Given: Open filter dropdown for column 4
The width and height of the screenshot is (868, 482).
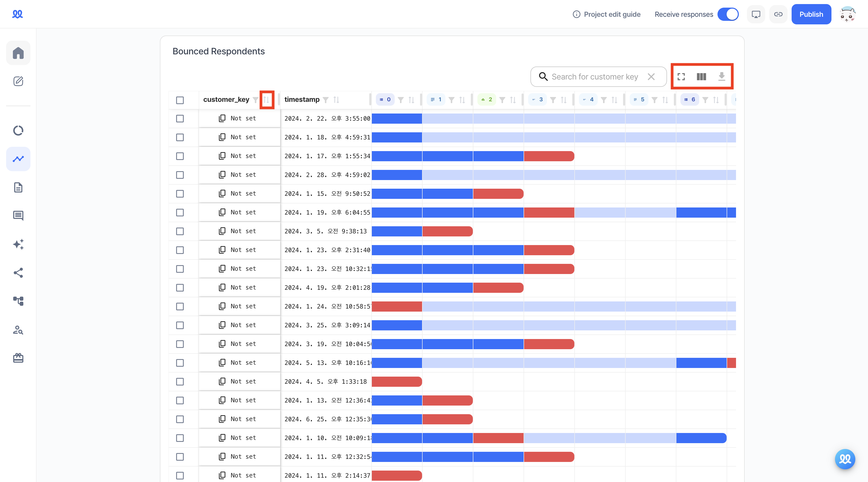Looking at the screenshot, I should click(604, 100).
